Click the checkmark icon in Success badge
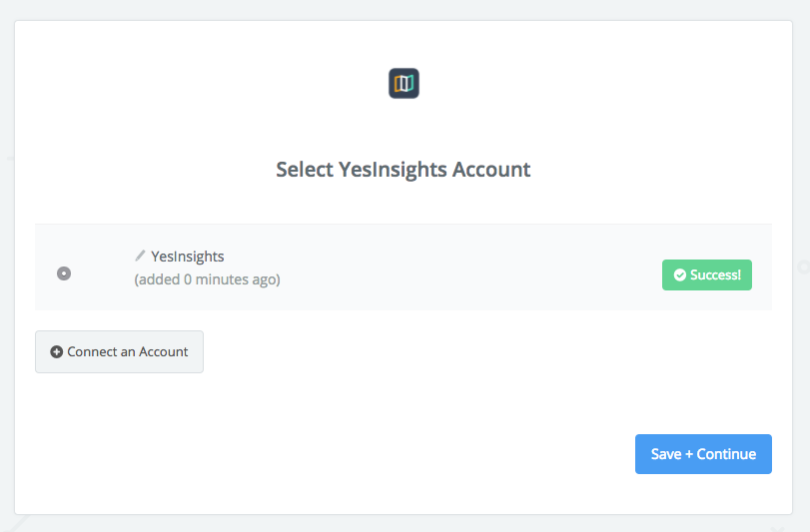 click(680, 275)
